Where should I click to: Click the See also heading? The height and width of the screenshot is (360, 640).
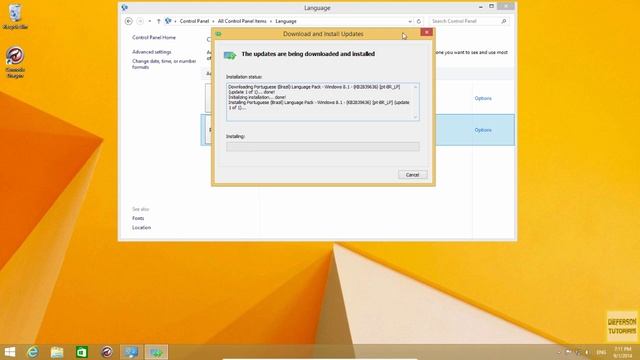(140, 209)
